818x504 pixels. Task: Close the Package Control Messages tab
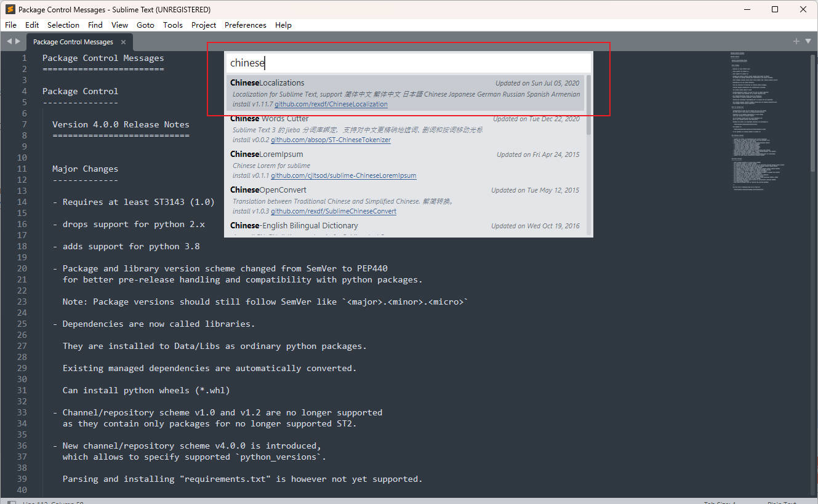[x=123, y=42]
